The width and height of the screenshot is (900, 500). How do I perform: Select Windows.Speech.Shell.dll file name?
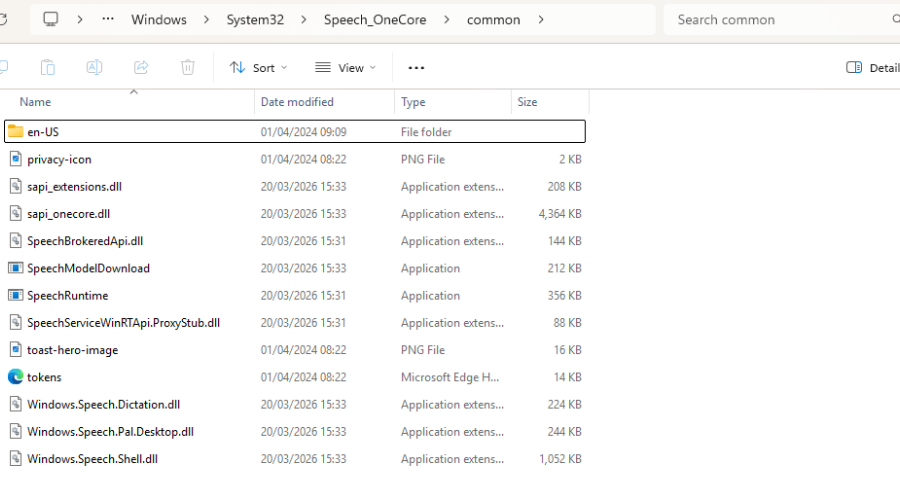coord(92,459)
